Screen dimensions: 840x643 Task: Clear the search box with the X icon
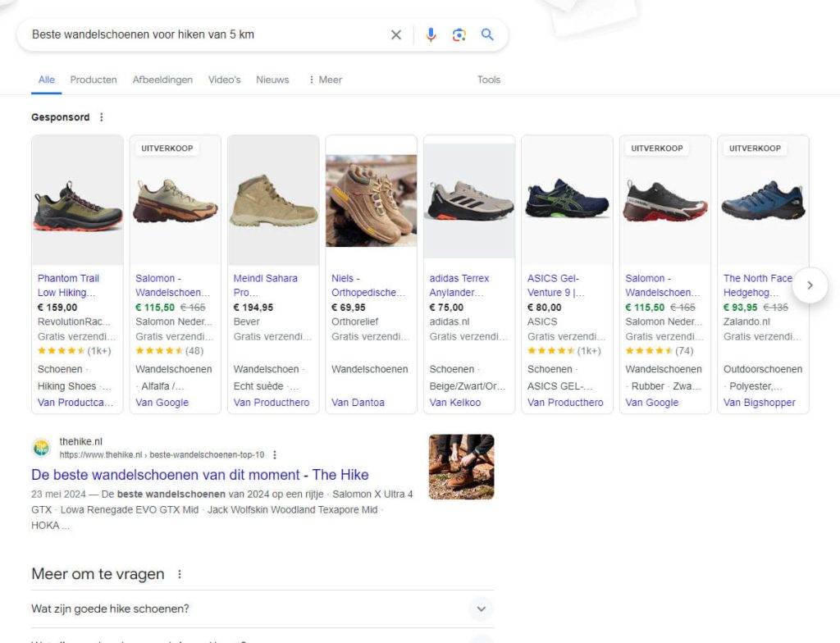point(396,34)
